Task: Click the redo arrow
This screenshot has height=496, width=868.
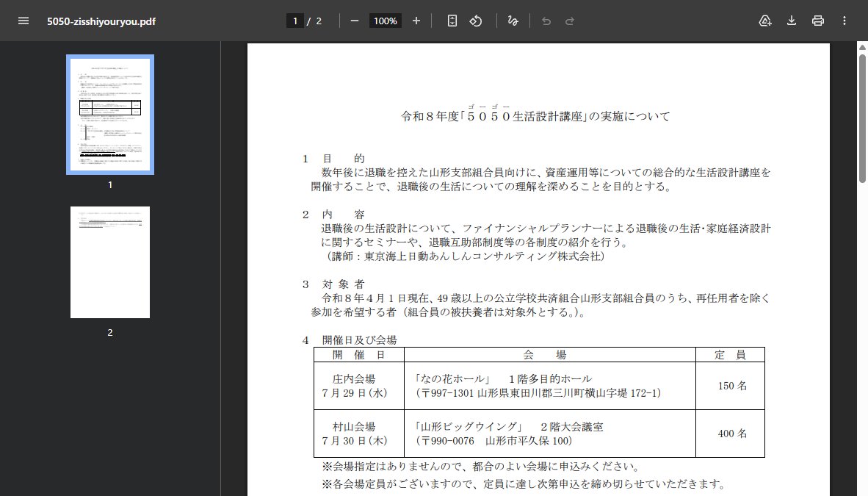Action: coord(570,21)
